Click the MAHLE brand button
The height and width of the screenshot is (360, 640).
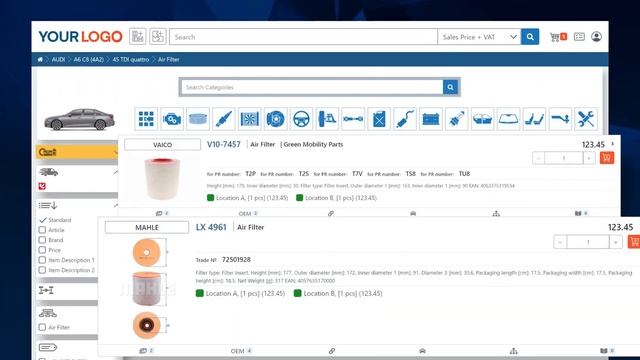147,227
